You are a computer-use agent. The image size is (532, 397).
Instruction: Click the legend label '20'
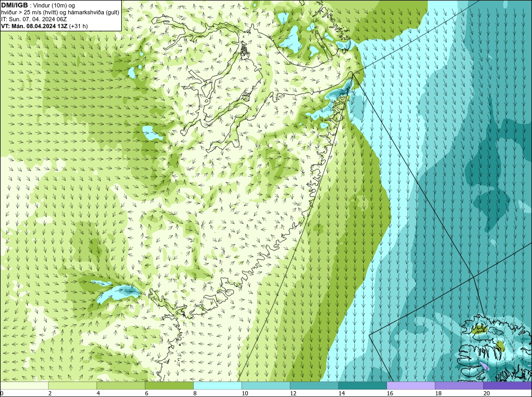(x=487, y=393)
